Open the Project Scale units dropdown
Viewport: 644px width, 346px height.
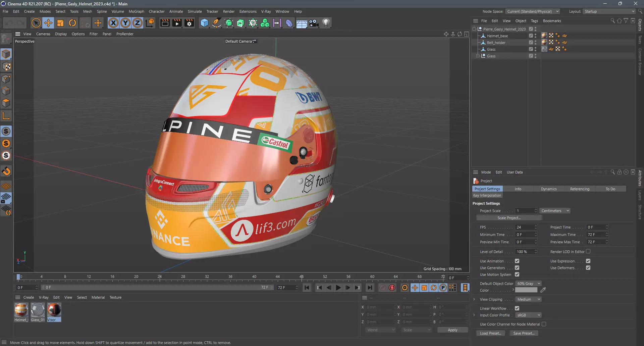555,211
